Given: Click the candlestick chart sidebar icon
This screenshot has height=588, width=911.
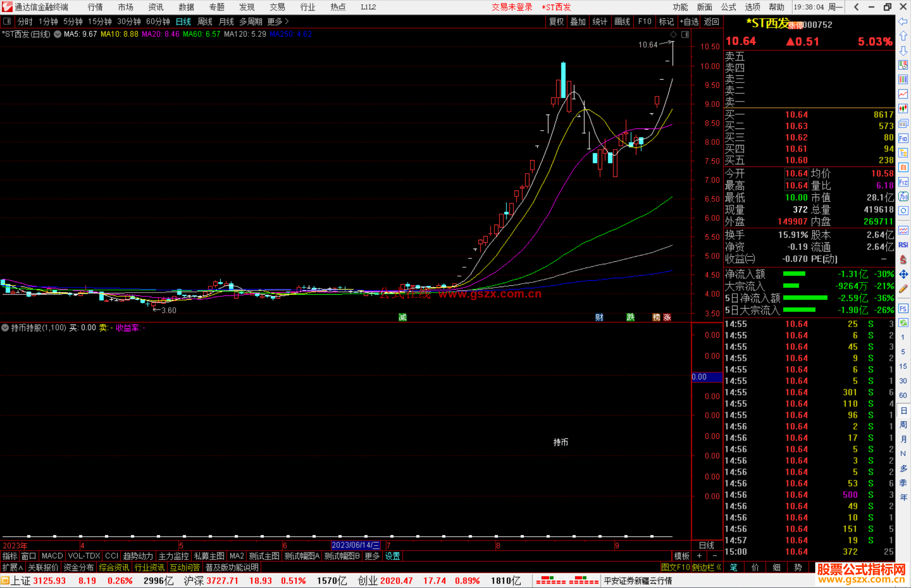Looking at the screenshot, I should click(x=903, y=108).
